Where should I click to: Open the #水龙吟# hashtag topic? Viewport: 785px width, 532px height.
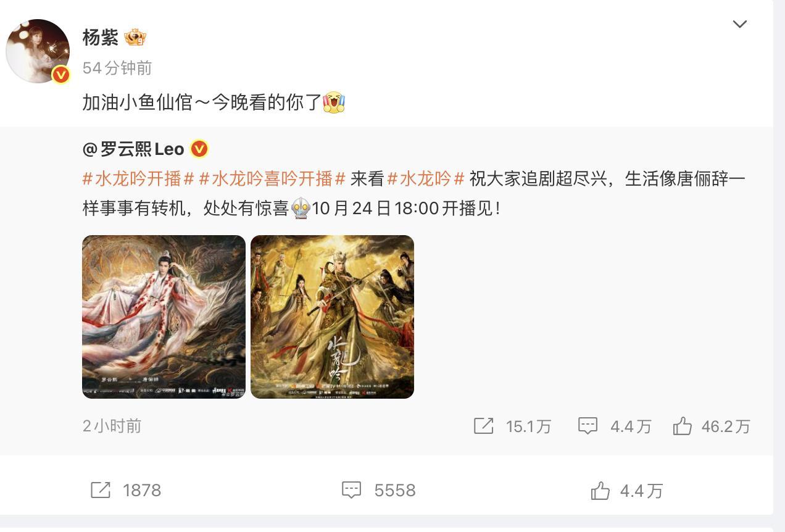425,179
